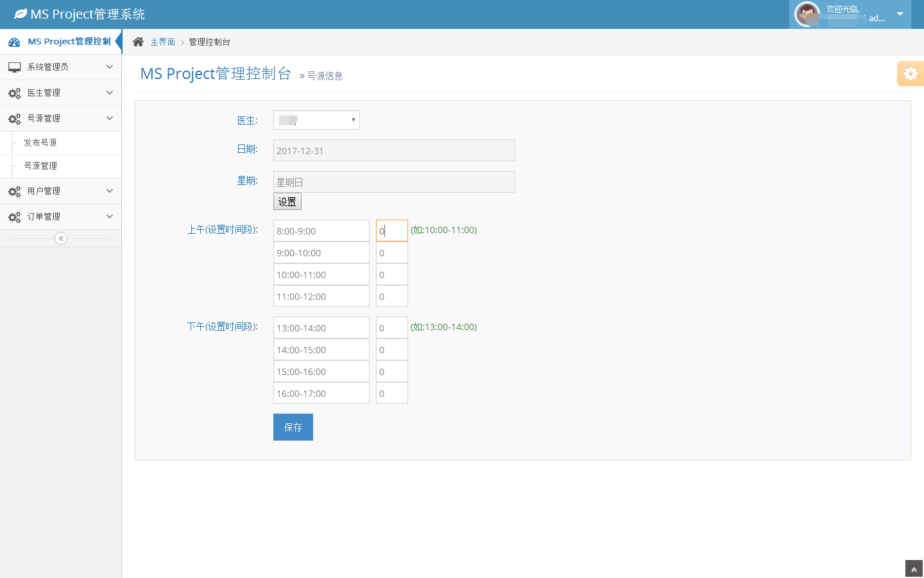The height and width of the screenshot is (578, 924).
Task: Expand the 订单管理 sidebar section
Action: [x=60, y=217]
